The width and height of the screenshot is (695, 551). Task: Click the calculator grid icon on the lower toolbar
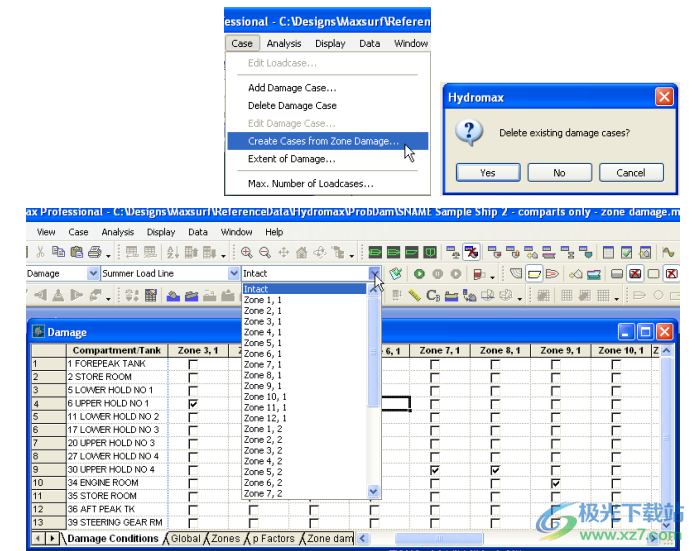151,295
